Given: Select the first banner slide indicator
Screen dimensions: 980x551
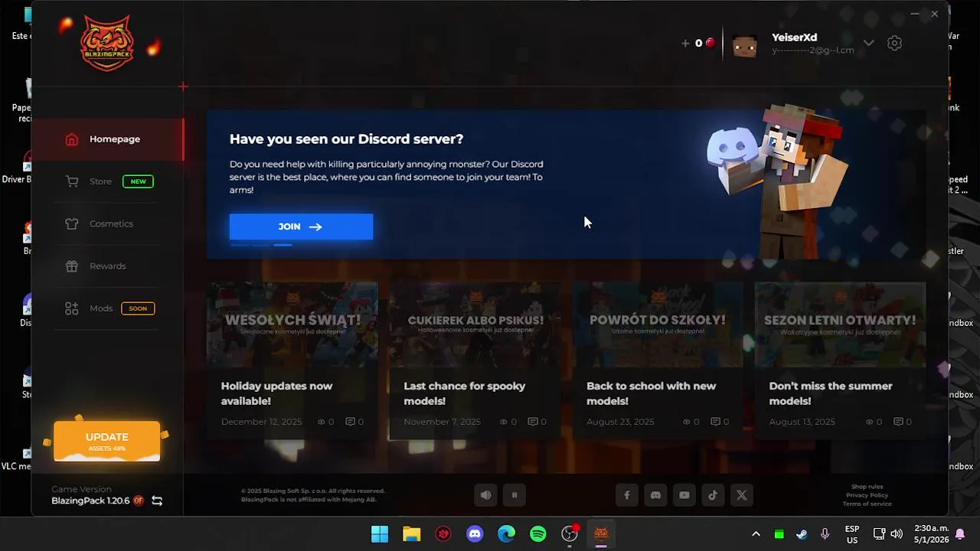Looking at the screenshot, I should point(240,245).
